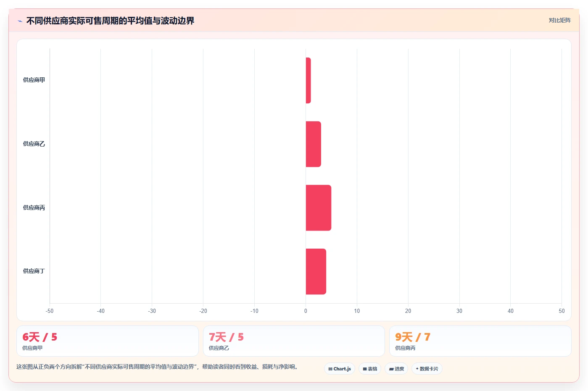
Task: Click the 供应商丁 y-axis label
Action: coord(34,271)
